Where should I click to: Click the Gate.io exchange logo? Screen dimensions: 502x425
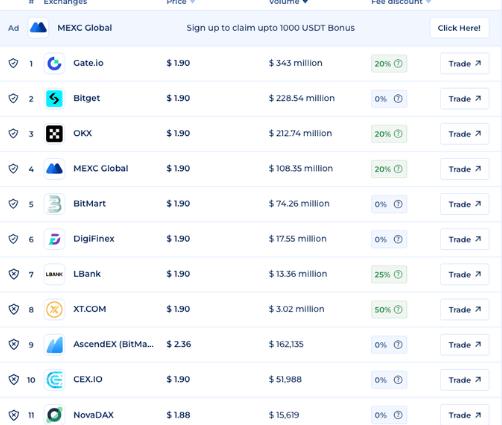point(54,63)
